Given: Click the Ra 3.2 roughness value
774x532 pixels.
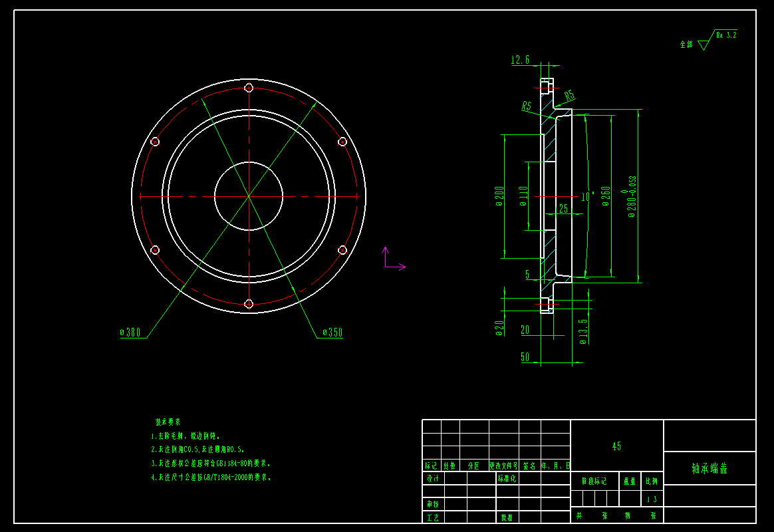Looking at the screenshot, I should pyautogui.click(x=726, y=35).
